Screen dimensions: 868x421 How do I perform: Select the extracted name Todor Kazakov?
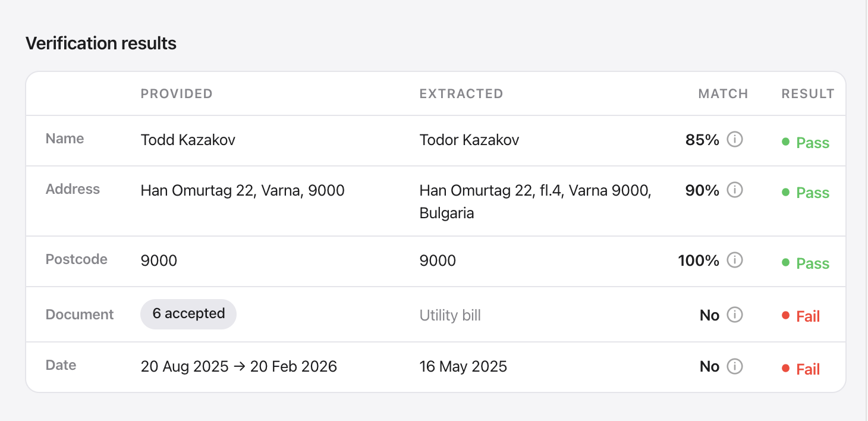point(469,140)
